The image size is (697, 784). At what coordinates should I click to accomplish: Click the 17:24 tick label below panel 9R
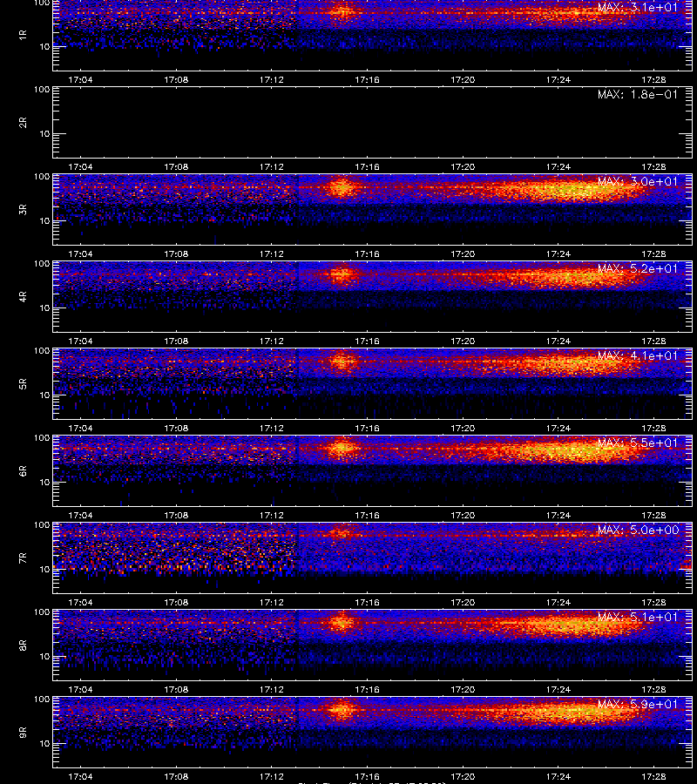click(558, 776)
